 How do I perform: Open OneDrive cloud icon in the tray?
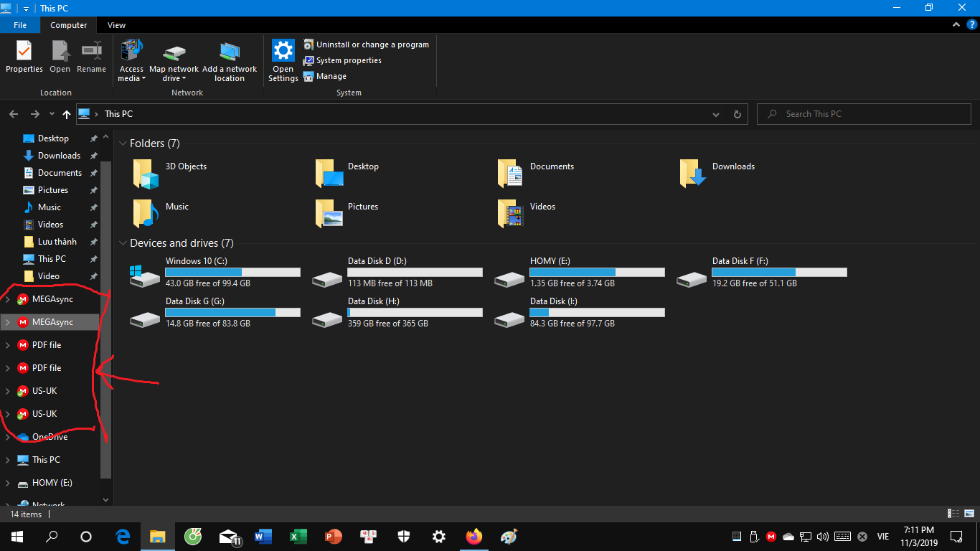(788, 537)
